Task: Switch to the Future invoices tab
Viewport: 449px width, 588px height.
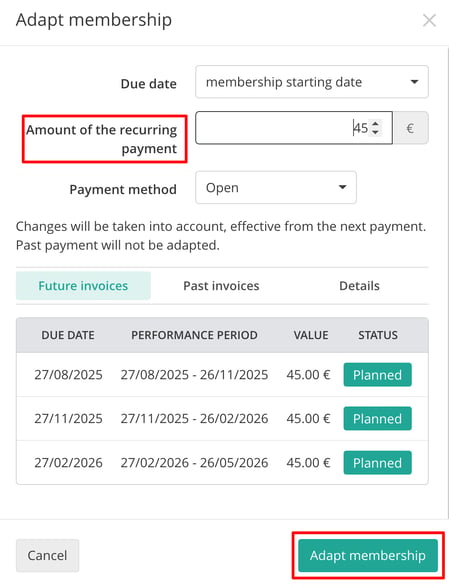Action: pos(83,286)
